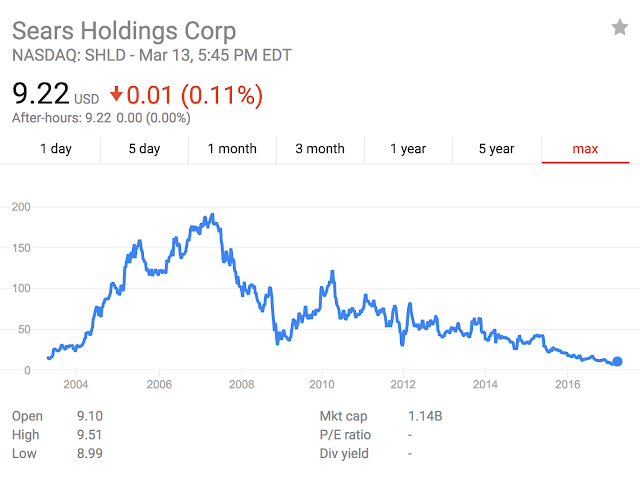640x488 pixels.
Task: Switch to the 5 year tab
Action: click(496, 149)
